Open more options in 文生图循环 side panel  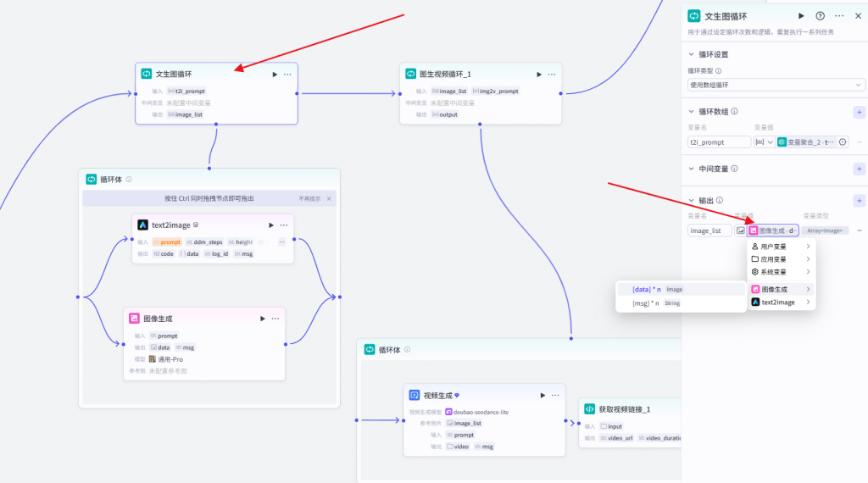click(839, 16)
